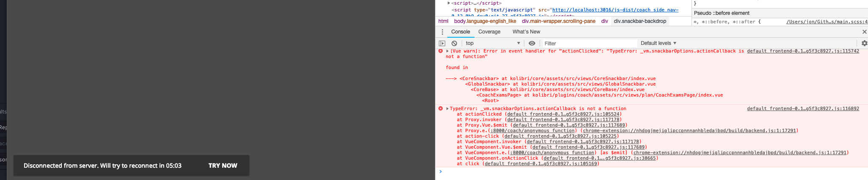Click the '<CoreBase>' trace line
The width and height of the screenshot is (868, 180).
(558, 89)
